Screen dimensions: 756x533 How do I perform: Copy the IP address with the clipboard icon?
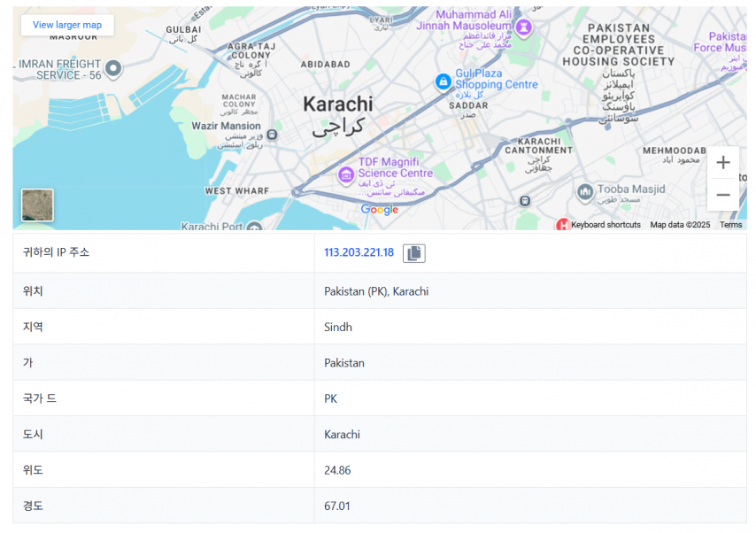(x=413, y=253)
